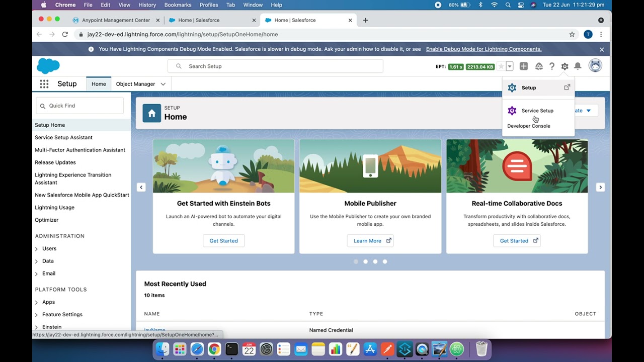Open Safari from the Dock
Viewport: 644px width, 362px height.
click(197, 348)
